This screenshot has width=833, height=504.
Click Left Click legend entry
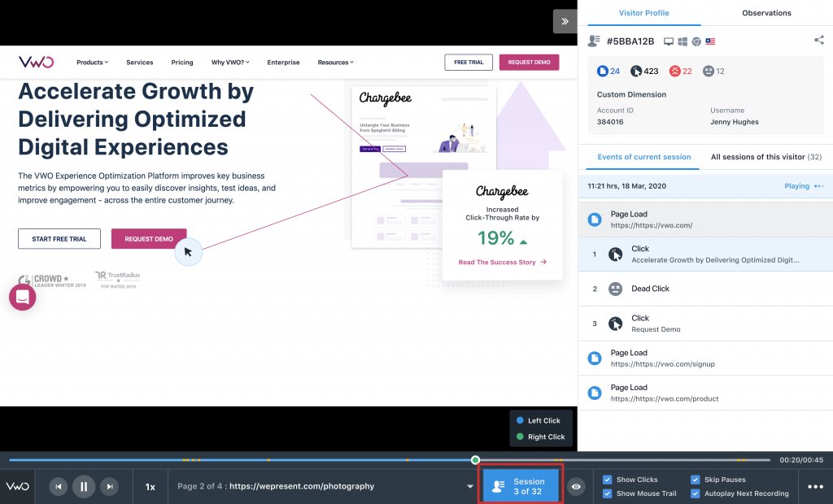coord(539,420)
